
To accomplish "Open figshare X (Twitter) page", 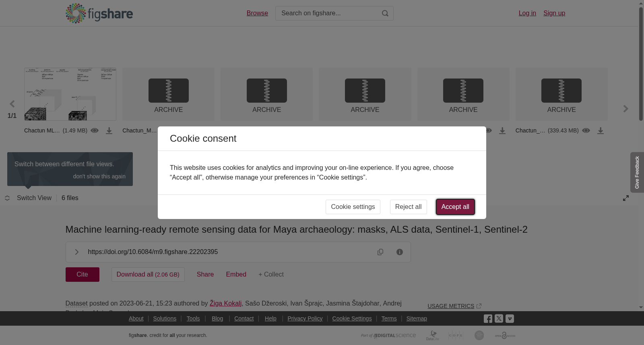I will (x=499, y=318).
